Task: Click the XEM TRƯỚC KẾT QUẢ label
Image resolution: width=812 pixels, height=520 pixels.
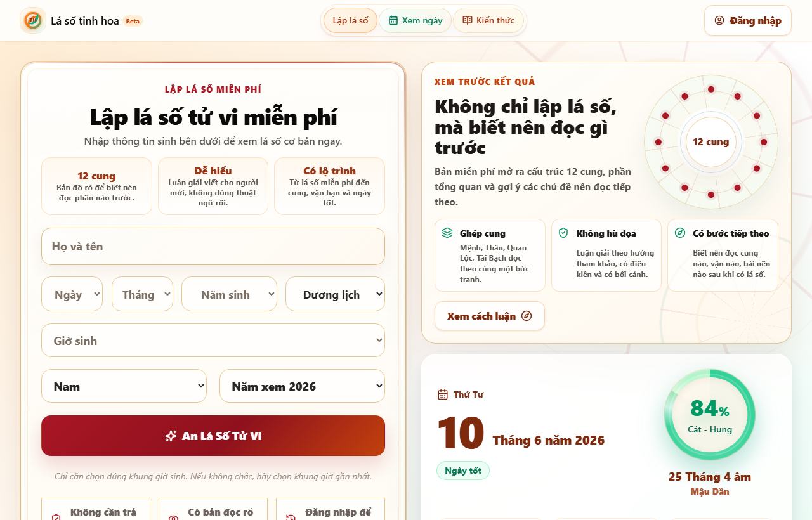Action: coord(485,82)
